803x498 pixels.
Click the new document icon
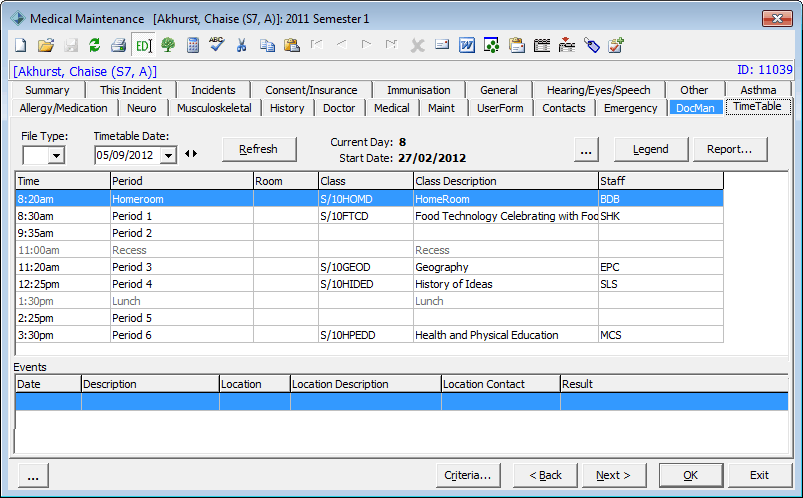[x=21, y=45]
